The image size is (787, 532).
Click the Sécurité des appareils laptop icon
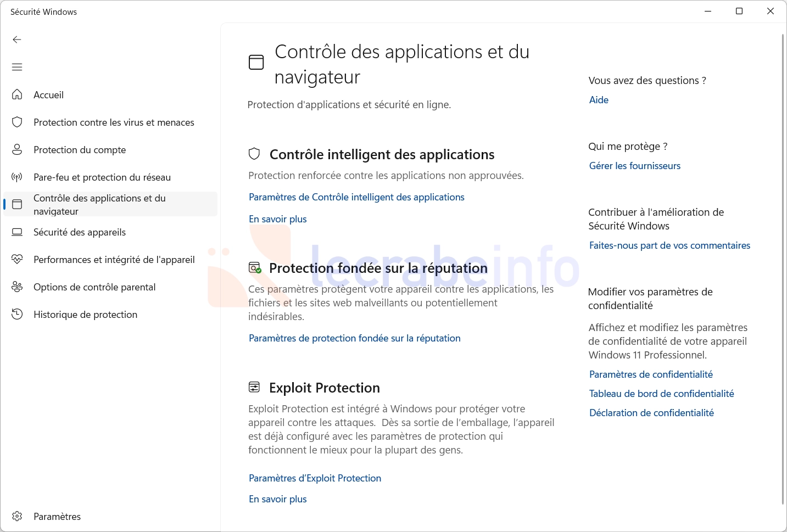tap(17, 232)
